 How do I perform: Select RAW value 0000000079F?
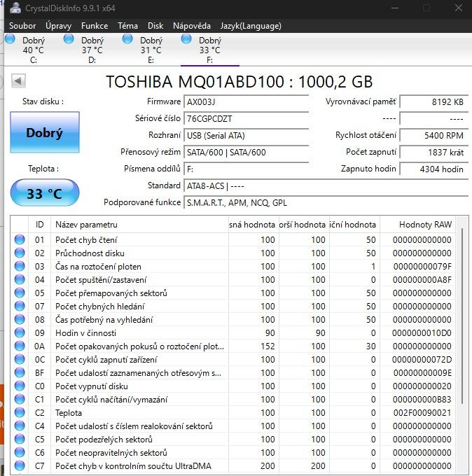422,267
